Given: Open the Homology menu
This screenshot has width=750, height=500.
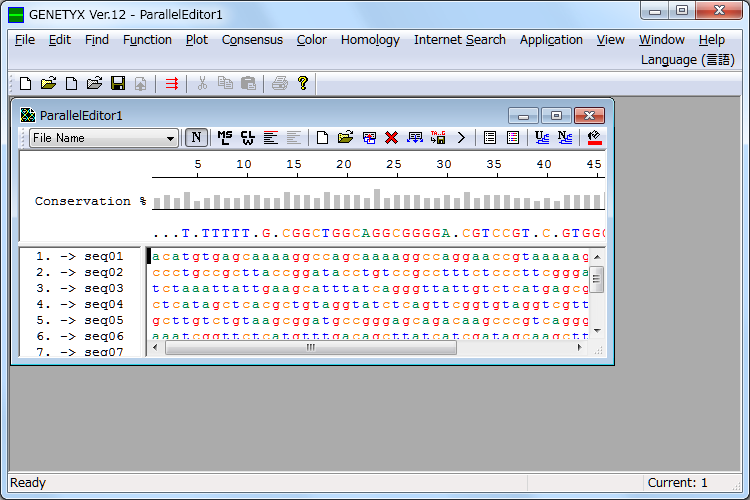Looking at the screenshot, I should (x=370, y=40).
